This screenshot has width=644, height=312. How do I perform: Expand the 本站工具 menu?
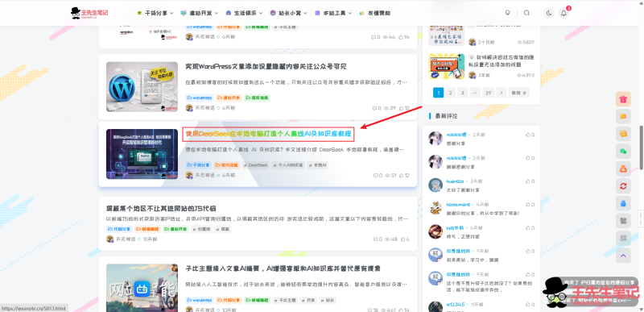333,13
